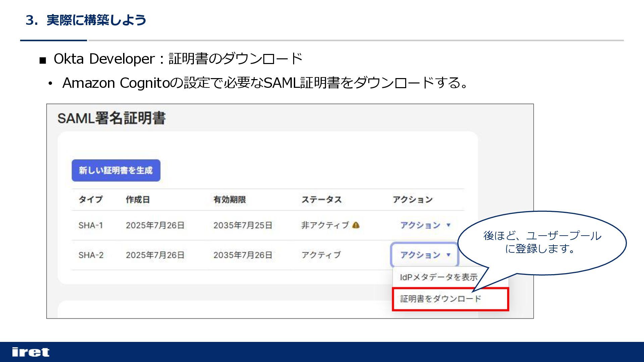
Task: Click the タイプ column header
Action: point(90,199)
